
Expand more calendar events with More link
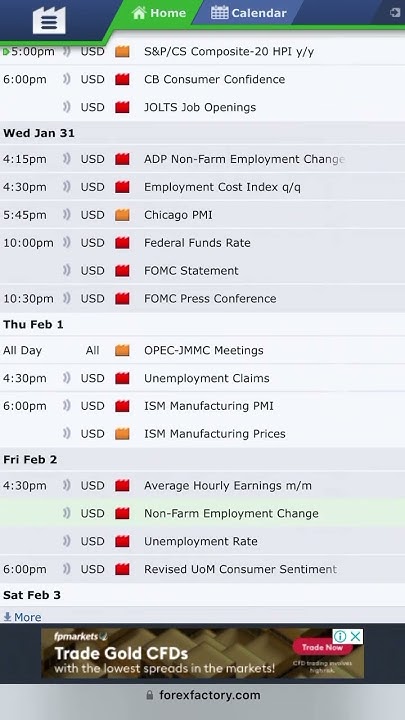(22, 617)
